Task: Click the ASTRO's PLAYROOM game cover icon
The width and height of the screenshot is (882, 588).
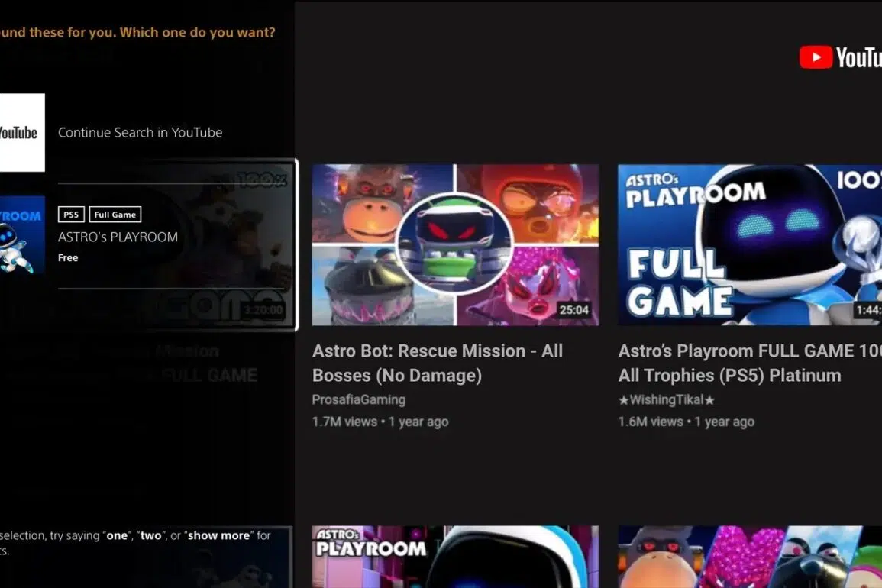Action: 22,235
